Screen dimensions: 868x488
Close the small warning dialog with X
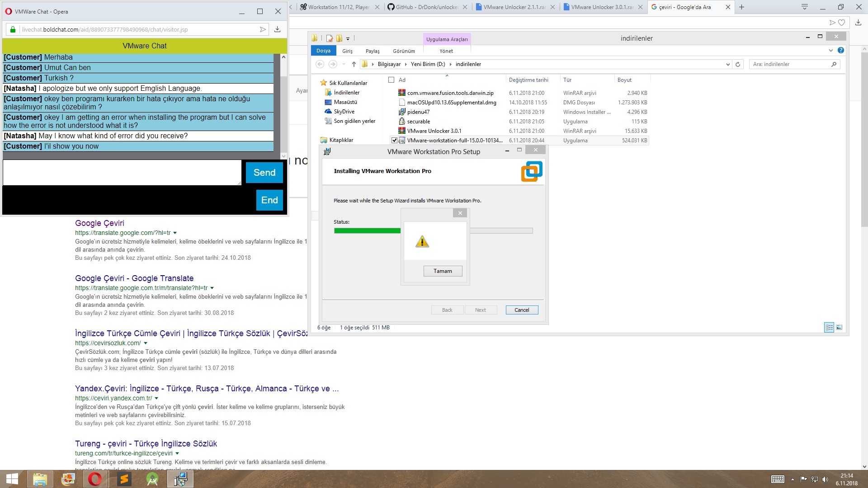point(460,213)
